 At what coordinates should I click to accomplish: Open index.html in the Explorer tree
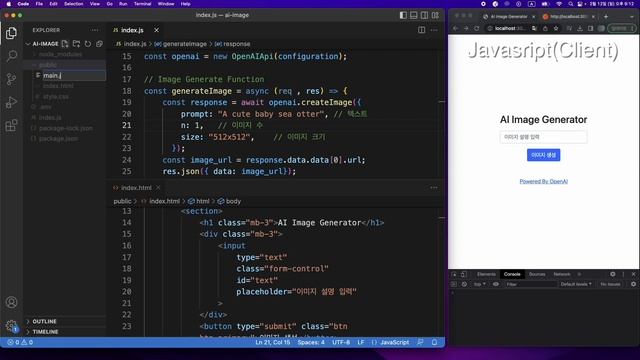coord(58,86)
